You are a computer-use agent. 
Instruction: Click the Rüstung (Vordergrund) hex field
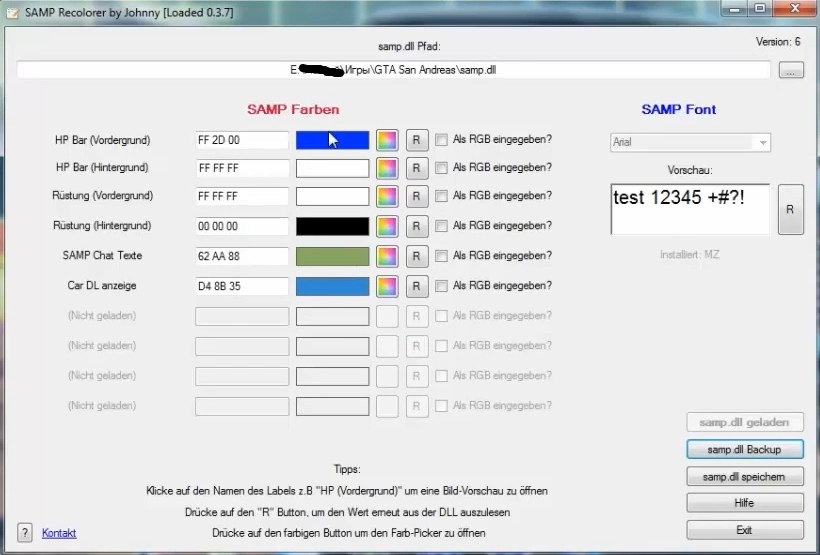click(x=242, y=197)
